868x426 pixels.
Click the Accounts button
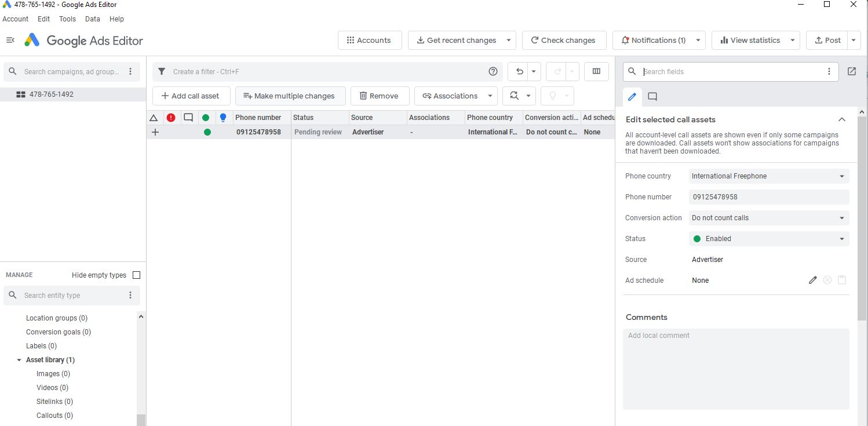(370, 41)
